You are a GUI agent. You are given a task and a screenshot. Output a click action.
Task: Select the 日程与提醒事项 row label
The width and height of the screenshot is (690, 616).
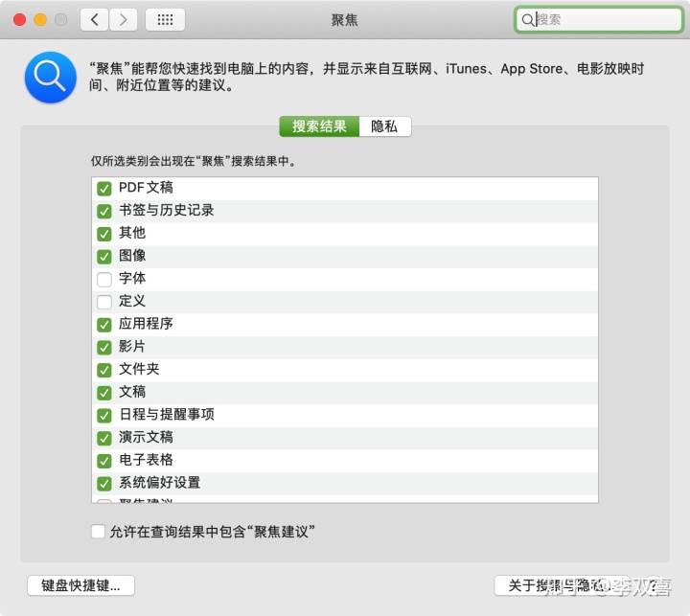coord(167,415)
